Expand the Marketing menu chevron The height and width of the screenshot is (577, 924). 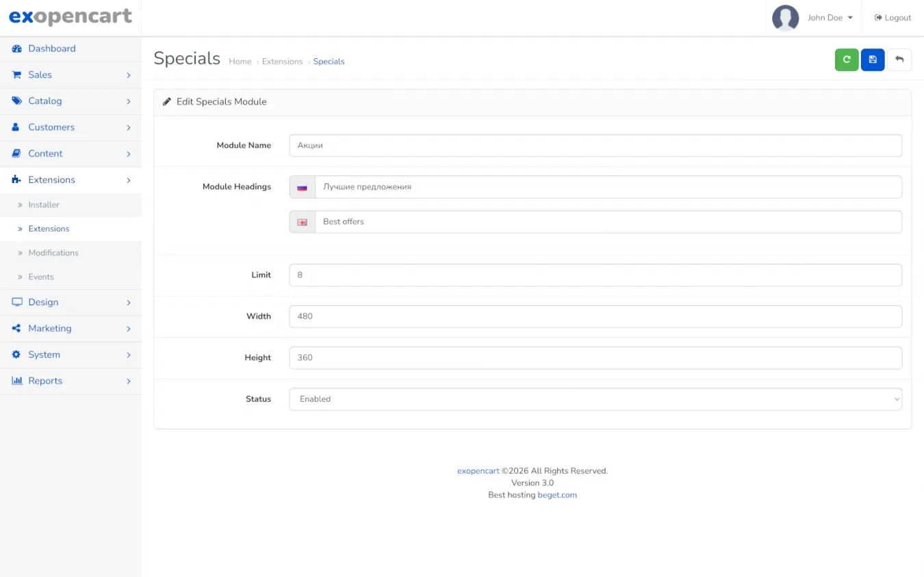128,329
